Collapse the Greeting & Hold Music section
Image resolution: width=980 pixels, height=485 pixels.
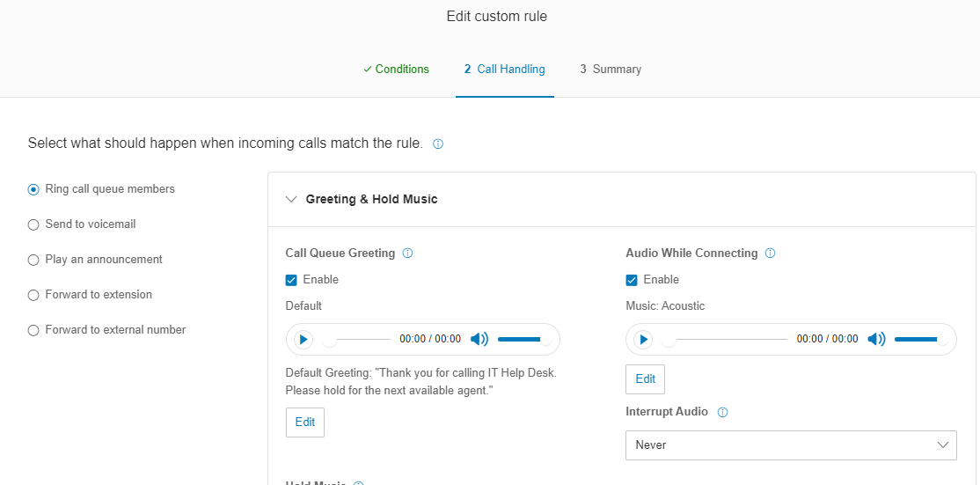coord(290,200)
